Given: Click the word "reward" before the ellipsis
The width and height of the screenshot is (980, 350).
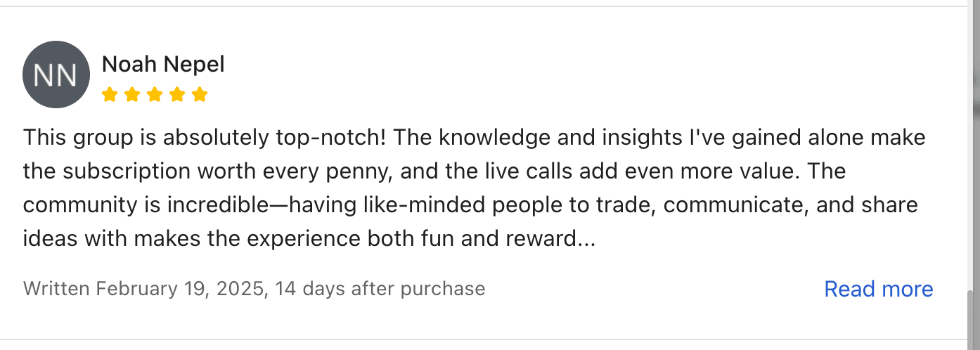Looking at the screenshot, I should [x=541, y=240].
